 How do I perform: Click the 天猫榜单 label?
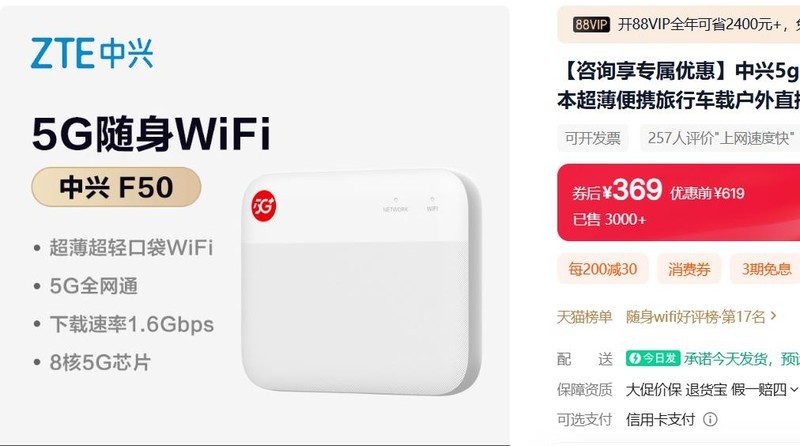click(584, 317)
